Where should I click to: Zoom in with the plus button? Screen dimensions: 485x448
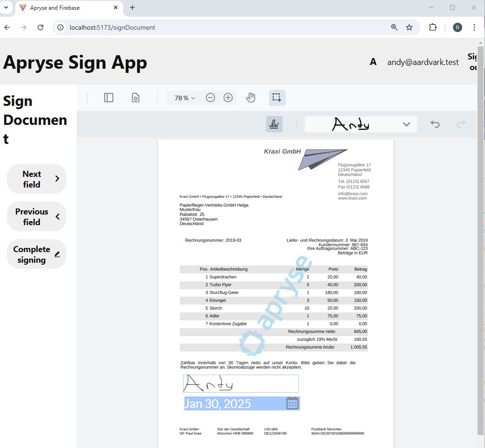tap(228, 98)
